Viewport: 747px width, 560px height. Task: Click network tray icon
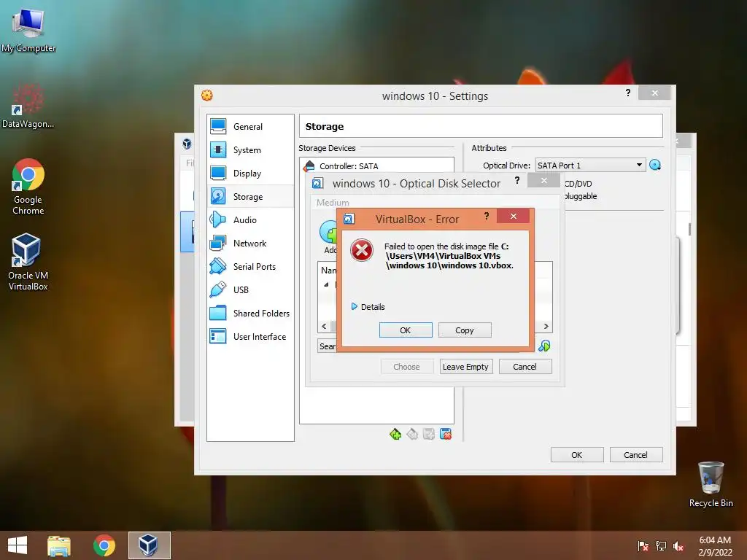tap(661, 545)
